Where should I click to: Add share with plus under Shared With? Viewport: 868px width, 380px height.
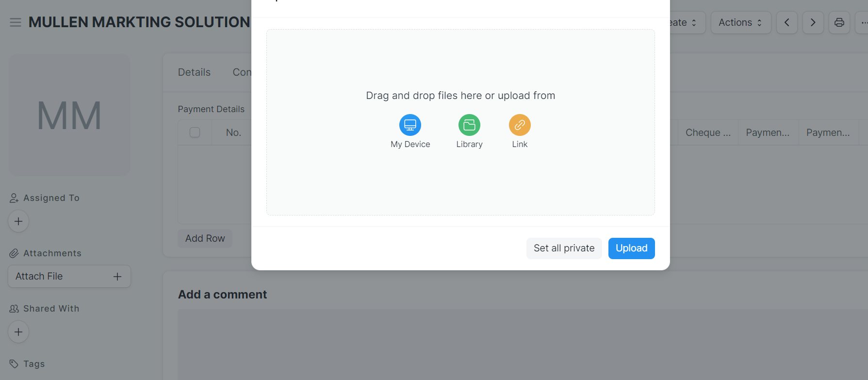tap(18, 332)
